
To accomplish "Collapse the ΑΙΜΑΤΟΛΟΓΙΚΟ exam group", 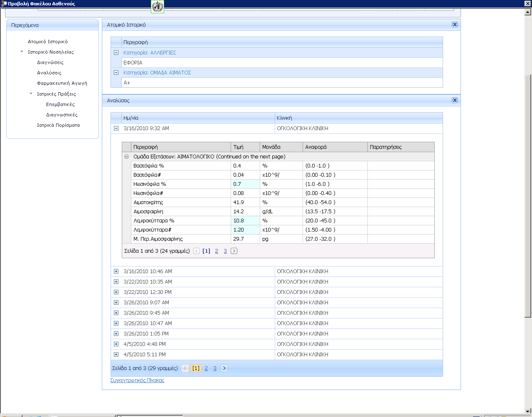I will [127, 157].
